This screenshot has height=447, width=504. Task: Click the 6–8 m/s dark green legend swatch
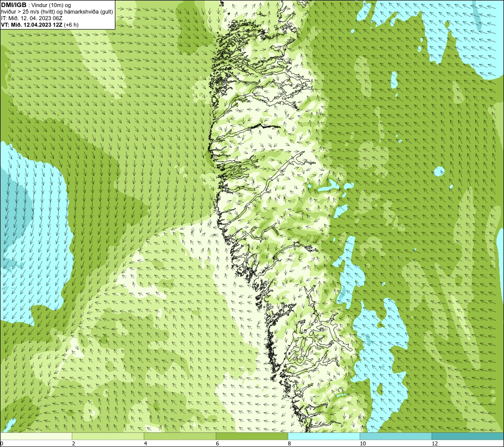252,436
